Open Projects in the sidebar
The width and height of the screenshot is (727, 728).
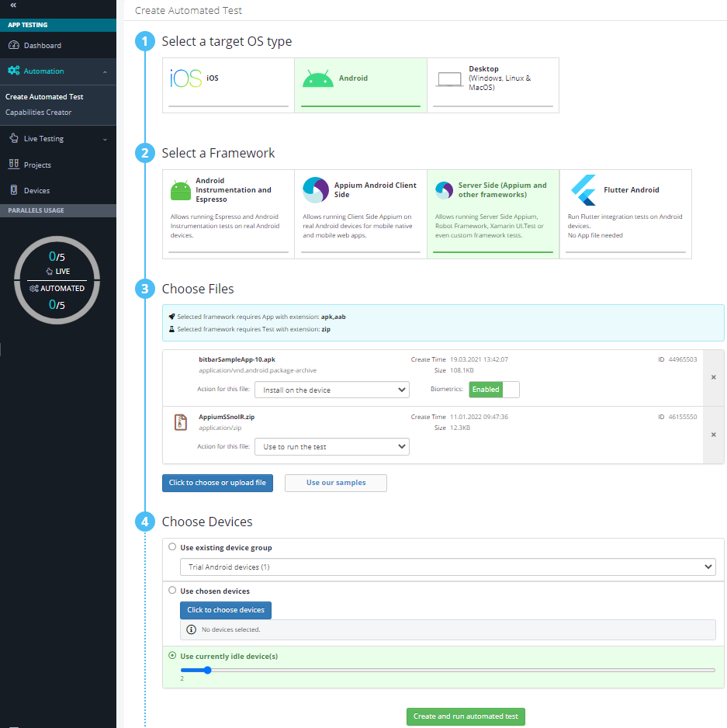pos(37,165)
